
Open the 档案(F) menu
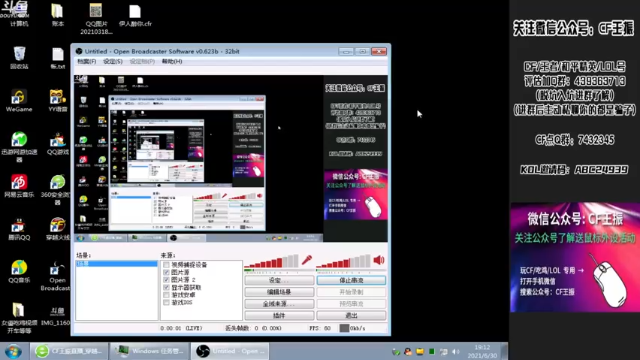pos(87,61)
